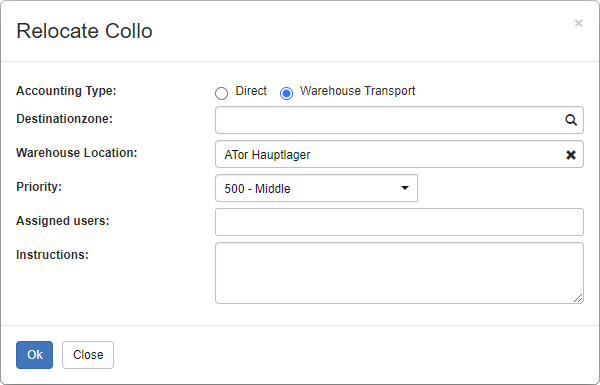Click the Close button
The width and height of the screenshot is (600, 385).
88,355
